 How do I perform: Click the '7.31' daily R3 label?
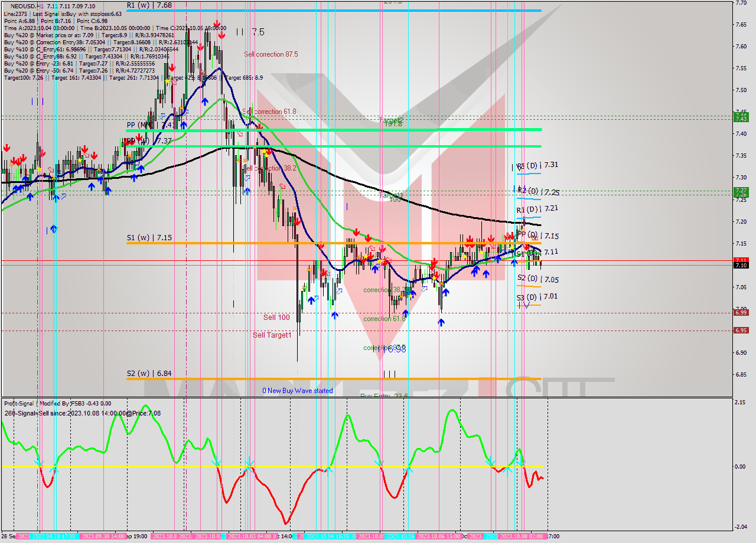pos(551,165)
